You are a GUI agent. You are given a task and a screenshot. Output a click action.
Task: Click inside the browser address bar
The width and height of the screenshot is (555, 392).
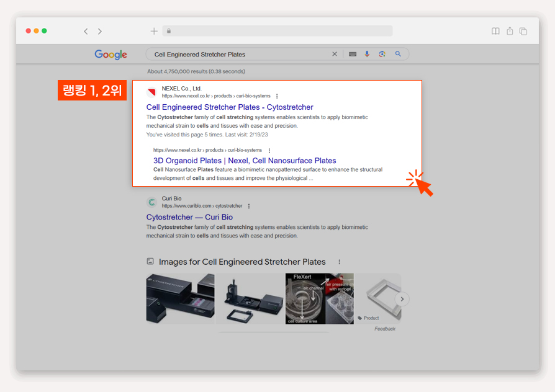click(277, 31)
